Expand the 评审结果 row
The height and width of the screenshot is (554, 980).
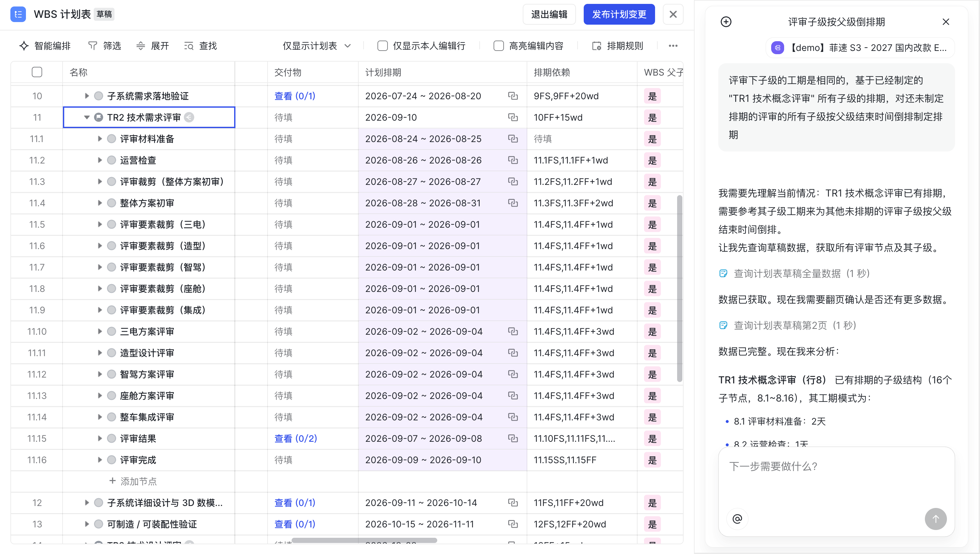point(100,438)
